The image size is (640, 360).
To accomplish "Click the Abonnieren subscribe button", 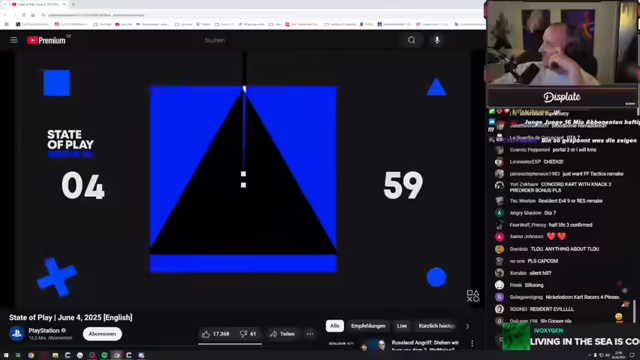I will [x=102, y=334].
